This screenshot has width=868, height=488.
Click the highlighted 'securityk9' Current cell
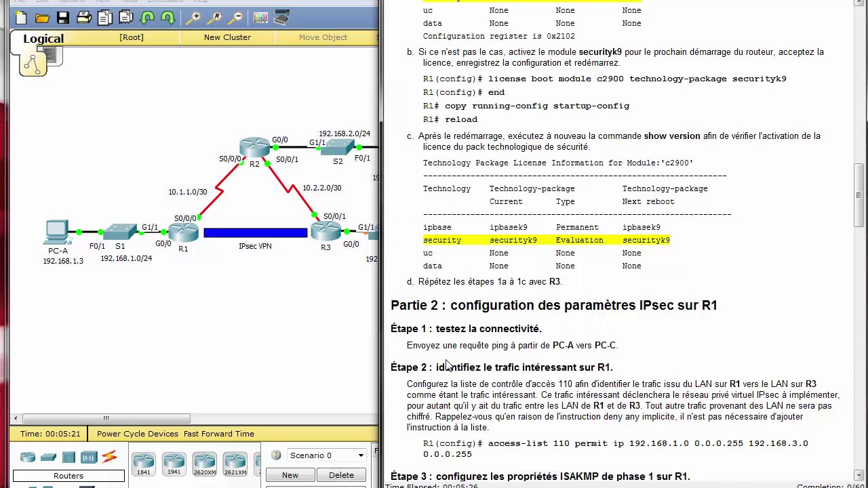[513, 240]
